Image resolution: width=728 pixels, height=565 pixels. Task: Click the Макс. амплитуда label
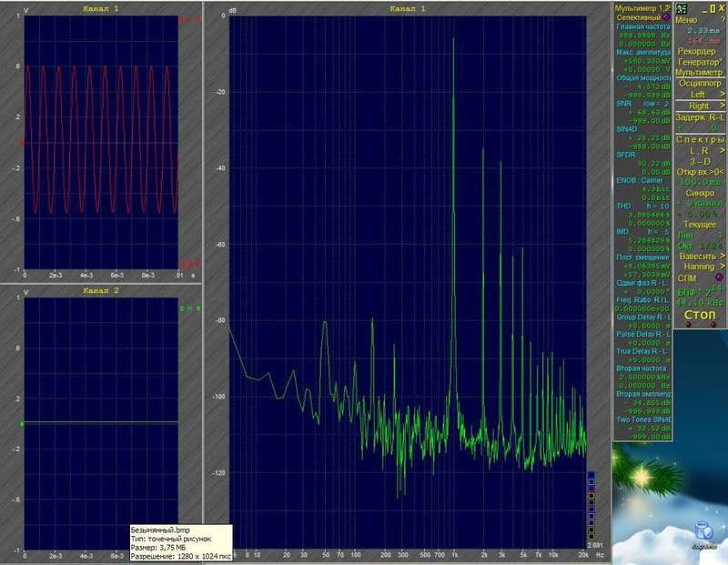(x=643, y=53)
